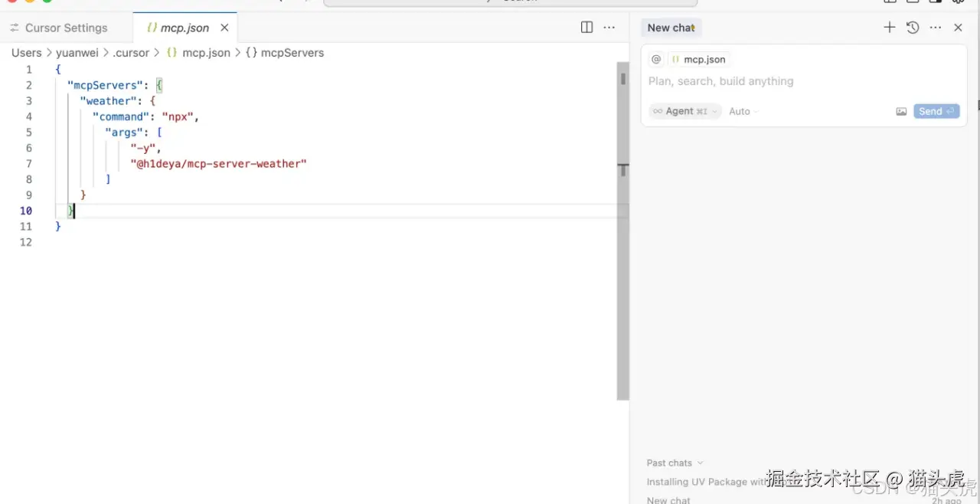
Task: Click line number 10 in gutter
Action: (x=26, y=211)
